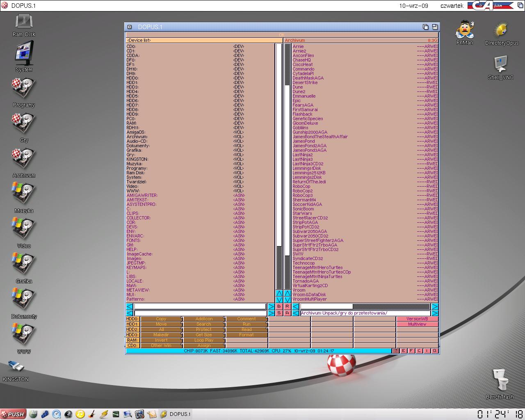Click the Search button
This screenshot has height=420, width=525.
click(x=204, y=324)
